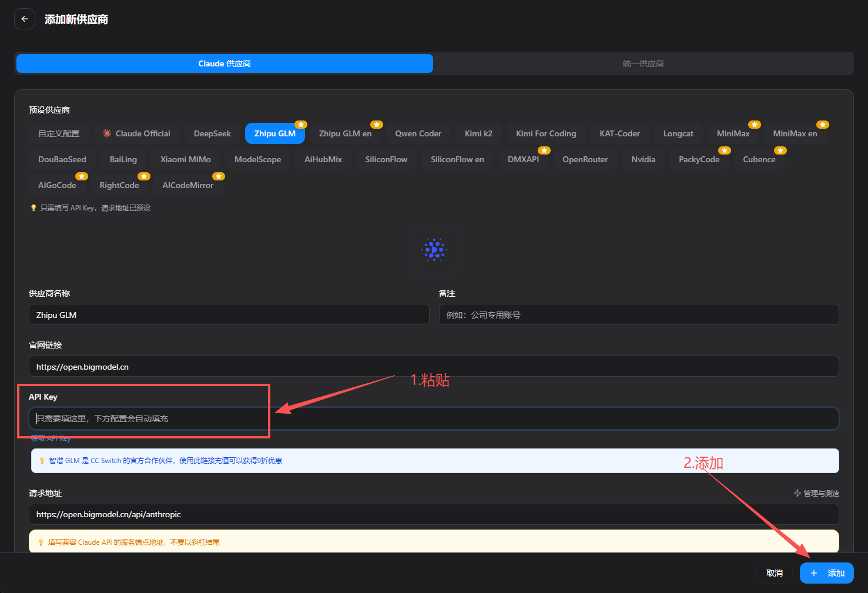Viewport: 868px width, 593px height.
Task: Click the Zhipu provider logo icon
Action: [434, 250]
